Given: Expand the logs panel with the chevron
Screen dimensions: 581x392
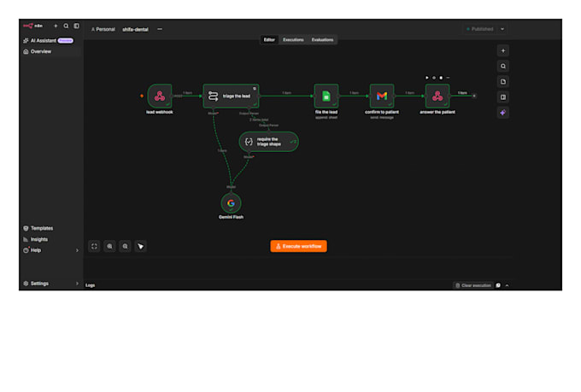Looking at the screenshot, I should click(x=507, y=285).
